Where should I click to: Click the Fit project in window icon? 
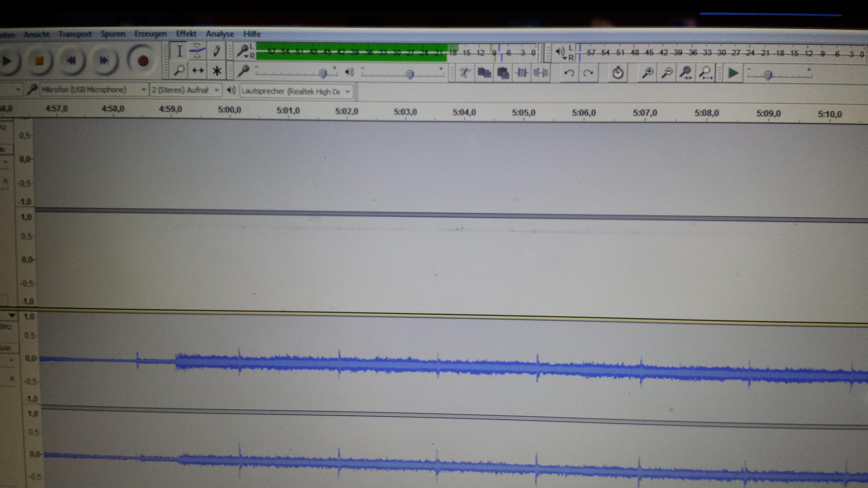pos(705,73)
